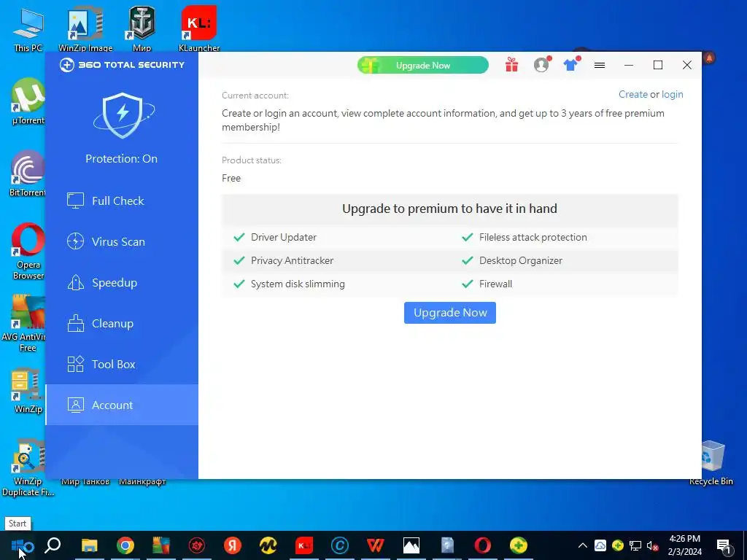This screenshot has height=560, width=747.
Task: Click the Protection shield icon
Action: coord(123,116)
